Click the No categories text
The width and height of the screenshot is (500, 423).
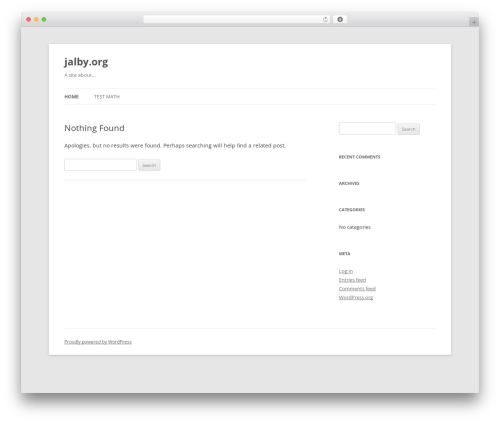pyautogui.click(x=355, y=227)
